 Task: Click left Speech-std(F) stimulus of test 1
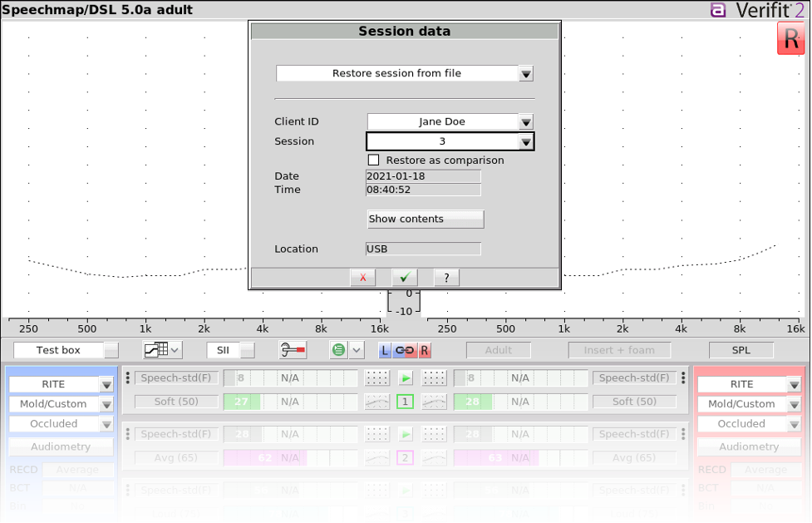(x=176, y=377)
